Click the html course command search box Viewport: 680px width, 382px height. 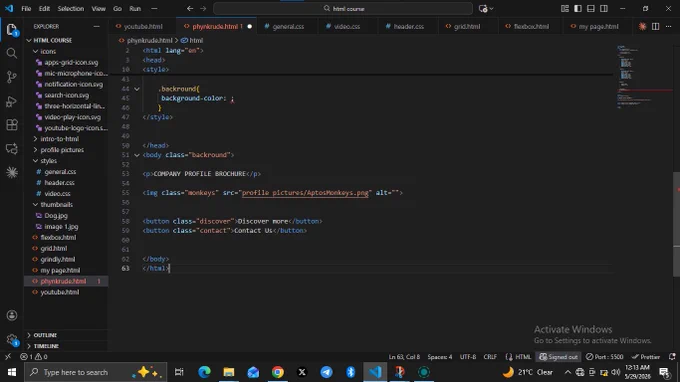point(343,9)
